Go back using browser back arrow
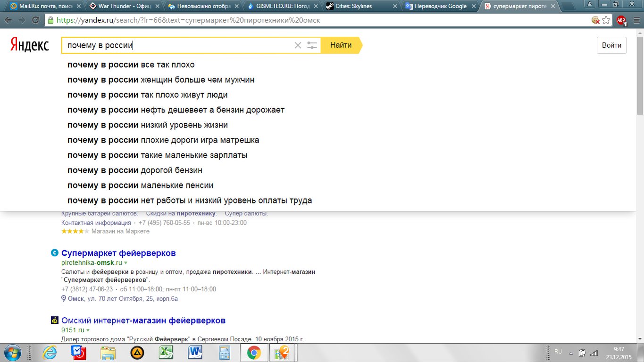The image size is (644, 363). coord(8,20)
